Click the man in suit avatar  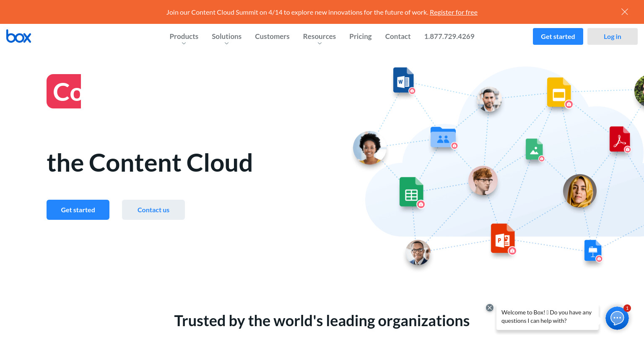click(418, 252)
